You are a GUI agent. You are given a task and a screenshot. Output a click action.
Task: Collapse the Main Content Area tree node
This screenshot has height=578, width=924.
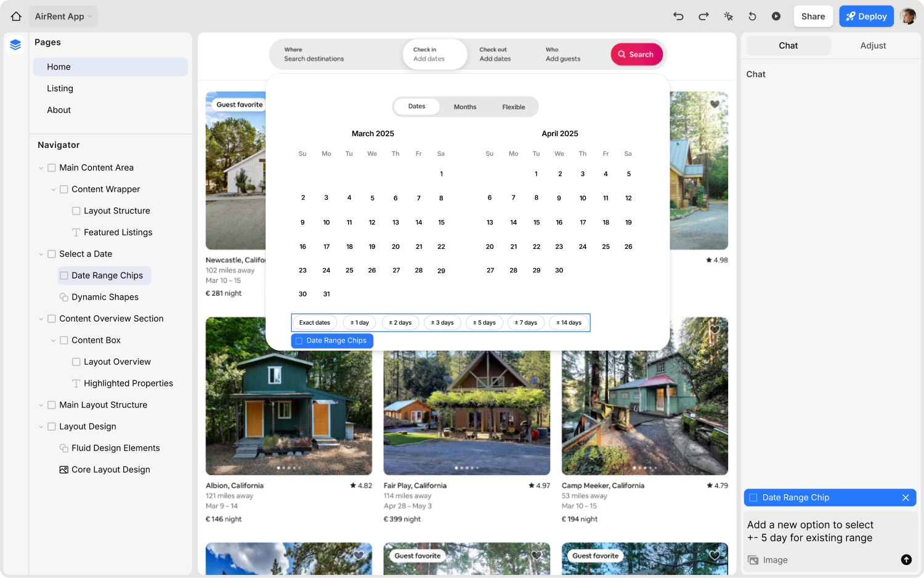pyautogui.click(x=41, y=168)
